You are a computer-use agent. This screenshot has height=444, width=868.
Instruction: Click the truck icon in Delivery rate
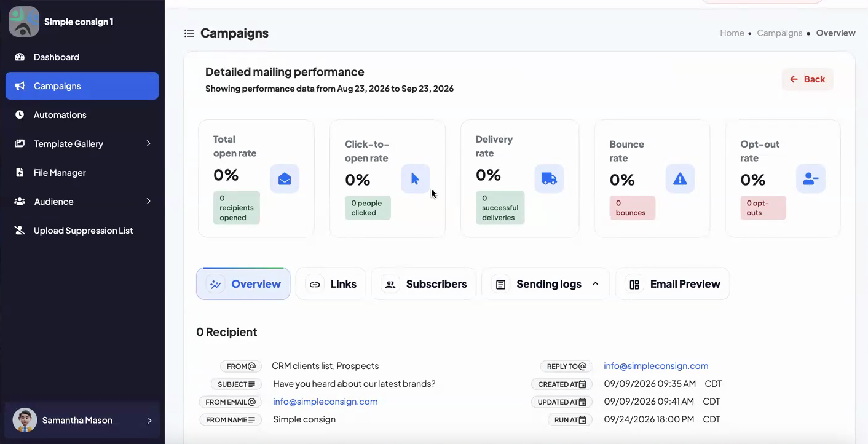(x=549, y=179)
